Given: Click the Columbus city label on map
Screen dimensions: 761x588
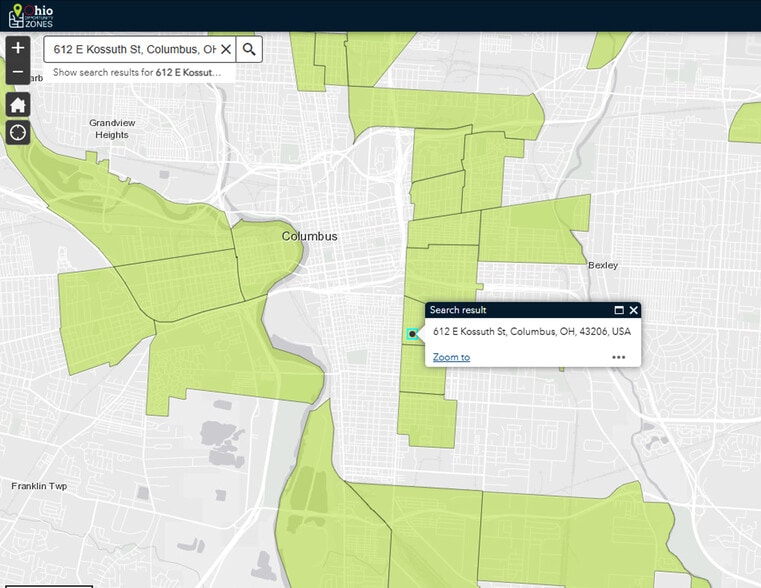Looking at the screenshot, I should coord(309,237).
